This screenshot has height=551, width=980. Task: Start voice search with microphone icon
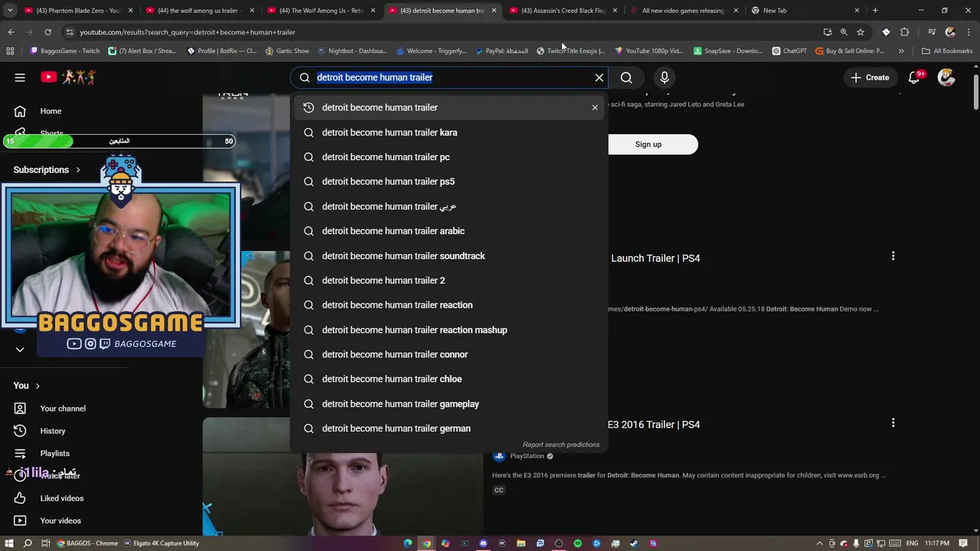(665, 77)
